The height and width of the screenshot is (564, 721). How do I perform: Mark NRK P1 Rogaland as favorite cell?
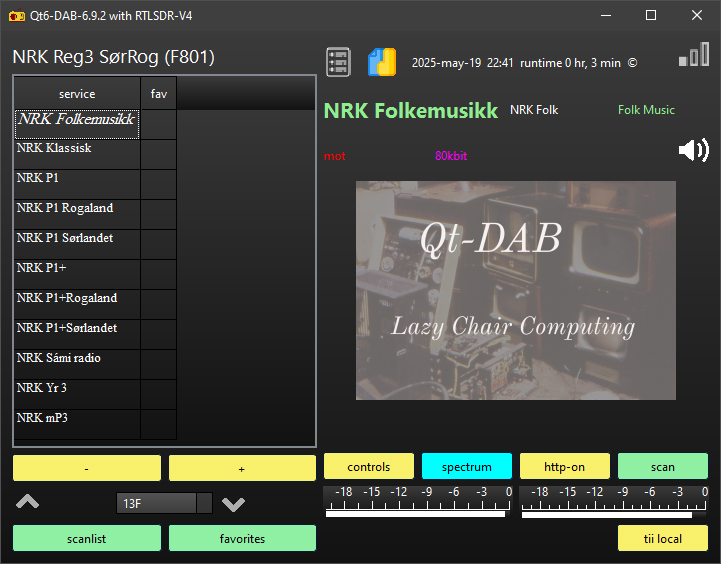coord(159,214)
